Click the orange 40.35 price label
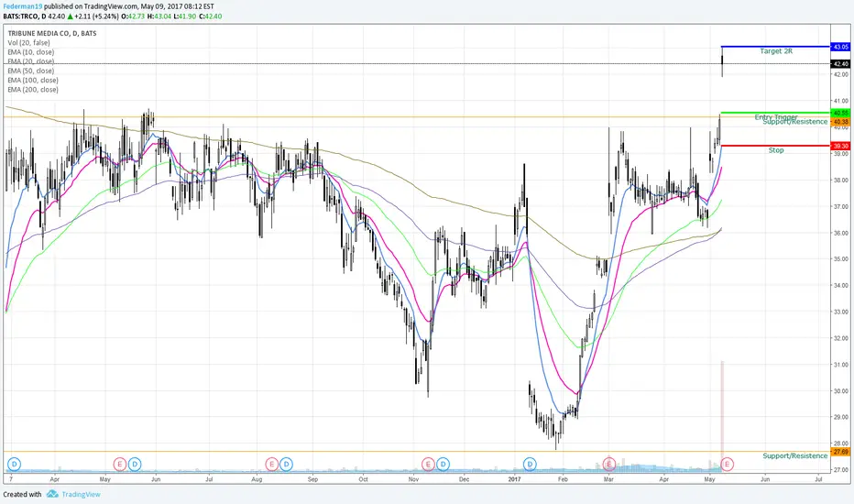The height and width of the screenshot is (504, 854). pos(840,122)
